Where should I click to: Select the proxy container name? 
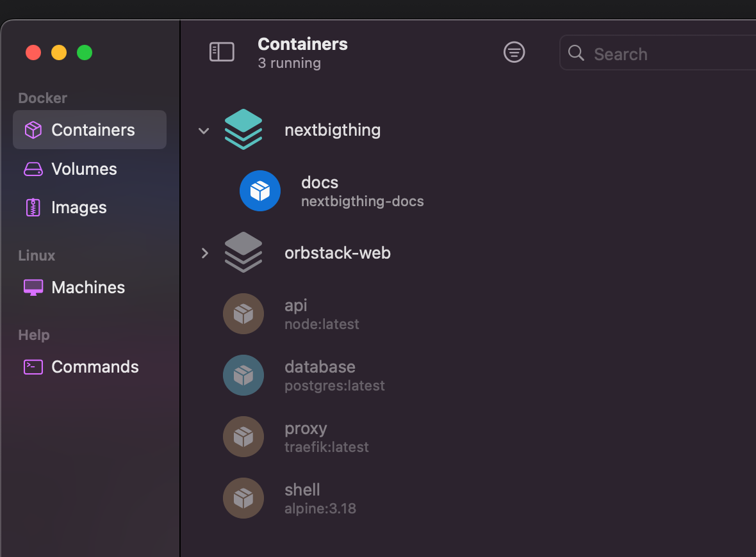306,429
